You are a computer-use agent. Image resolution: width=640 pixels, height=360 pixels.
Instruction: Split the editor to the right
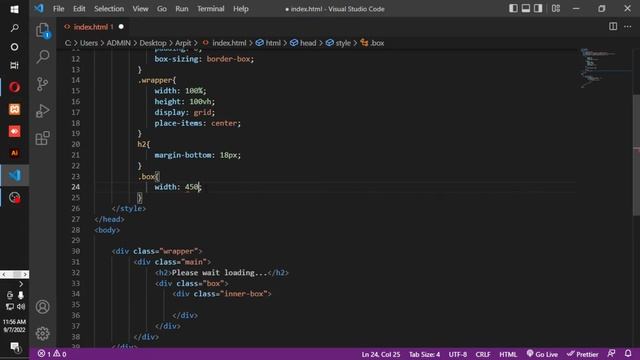coord(613,27)
